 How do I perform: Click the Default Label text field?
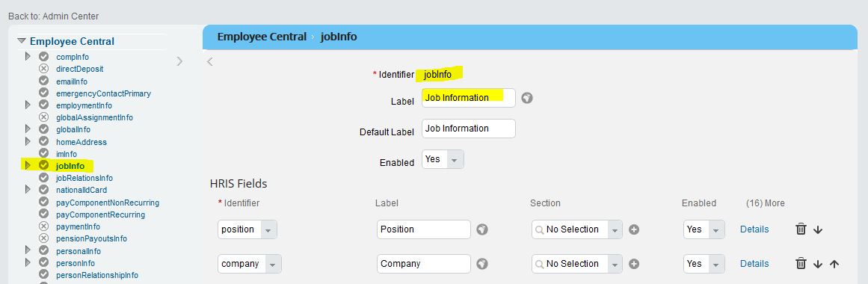[468, 129]
